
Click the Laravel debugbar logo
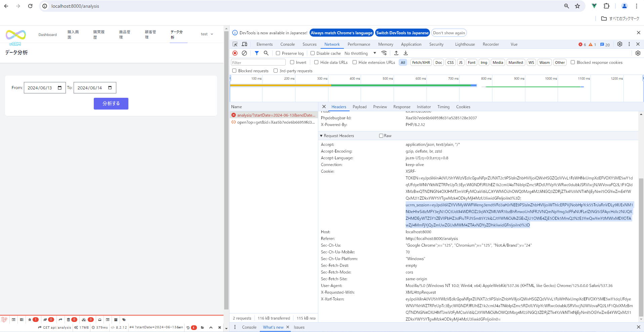4,320
